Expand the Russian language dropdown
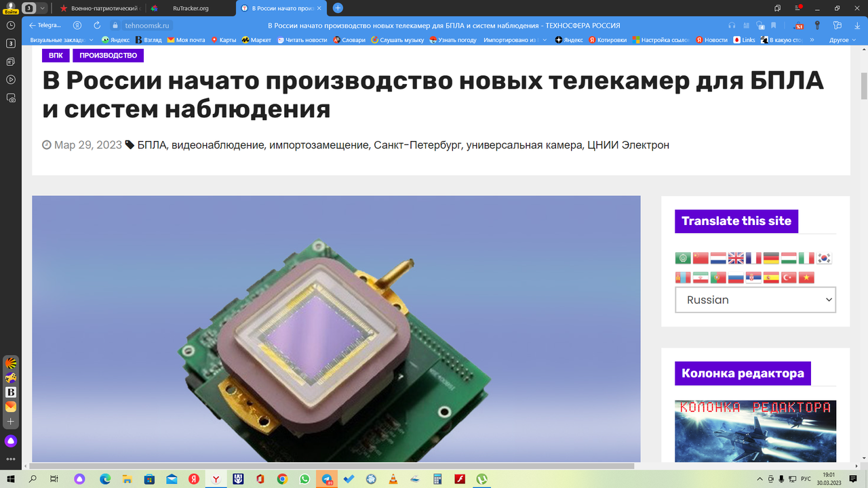The height and width of the screenshot is (488, 868). click(755, 300)
